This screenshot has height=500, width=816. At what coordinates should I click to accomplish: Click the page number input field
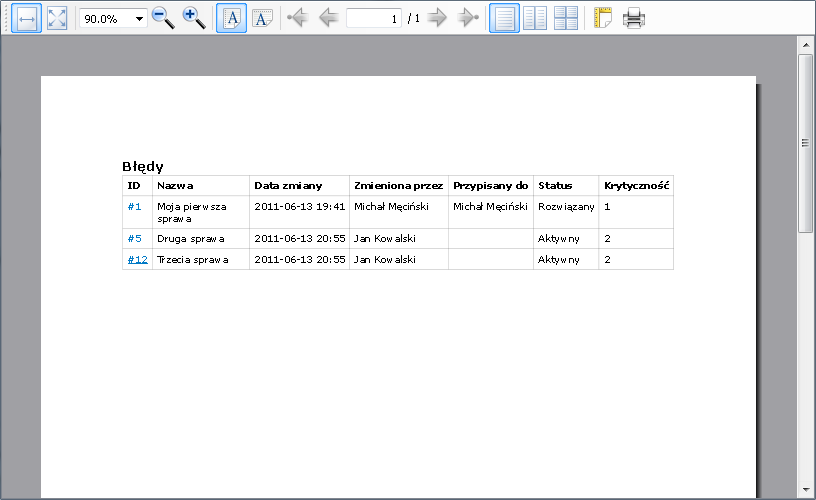coord(374,19)
